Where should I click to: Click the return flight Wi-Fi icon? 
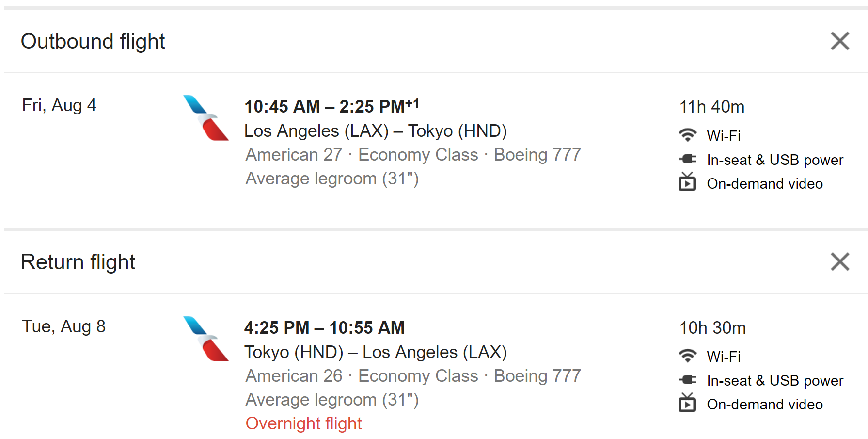coord(687,356)
